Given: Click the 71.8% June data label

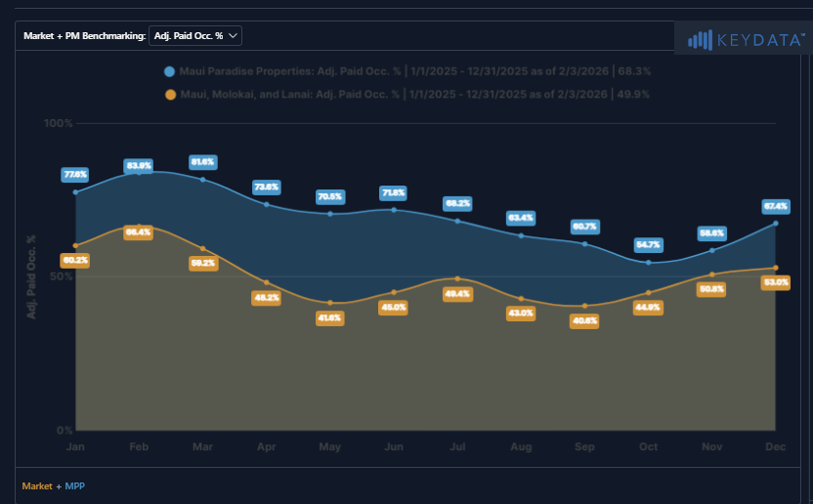Looking at the screenshot, I should [x=394, y=192].
